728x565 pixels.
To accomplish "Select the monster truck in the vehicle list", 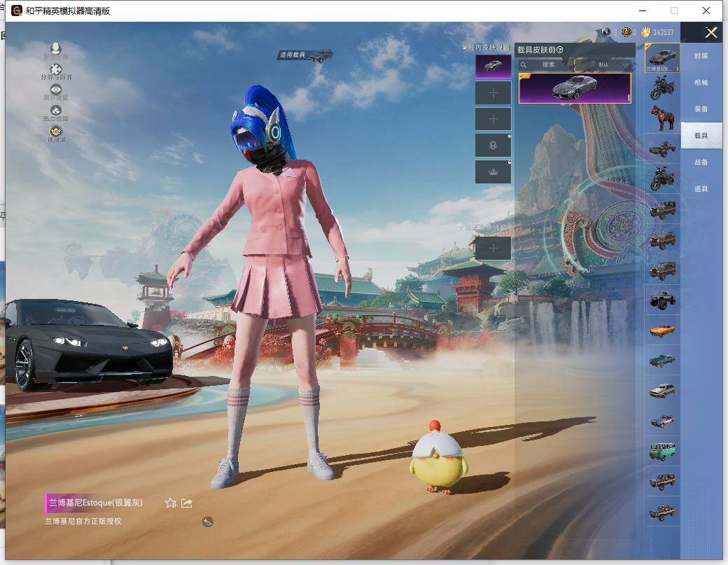I will coord(661,300).
